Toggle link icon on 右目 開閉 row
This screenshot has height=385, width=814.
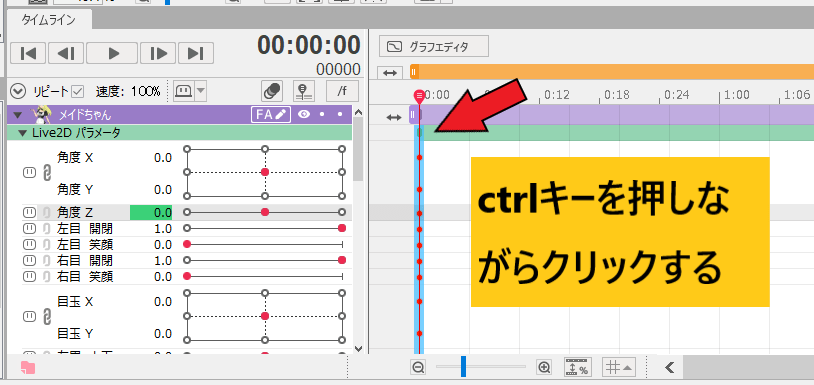46,260
